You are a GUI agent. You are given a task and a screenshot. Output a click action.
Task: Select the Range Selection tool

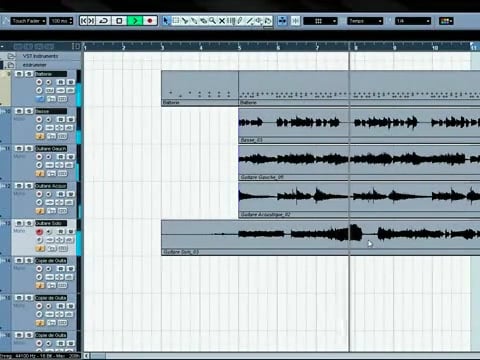[175, 21]
